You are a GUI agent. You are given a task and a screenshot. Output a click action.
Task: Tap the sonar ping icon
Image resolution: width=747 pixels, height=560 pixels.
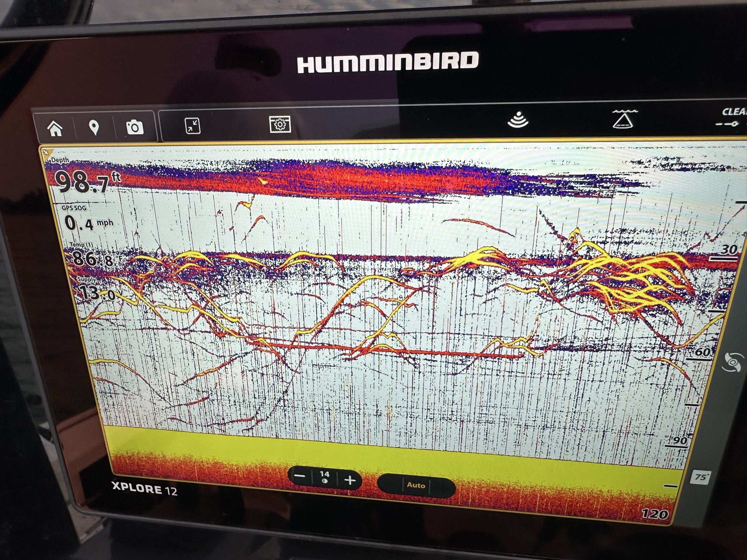coord(518,120)
